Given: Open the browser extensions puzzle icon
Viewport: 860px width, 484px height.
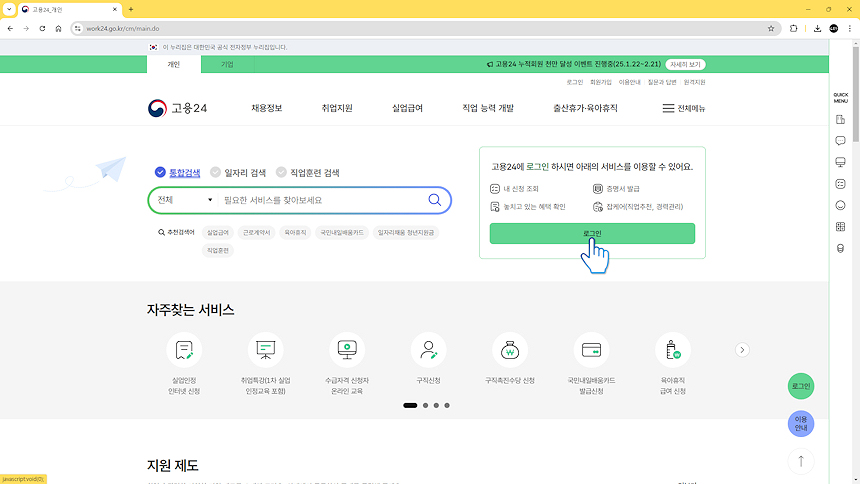Looking at the screenshot, I should tap(793, 29).
